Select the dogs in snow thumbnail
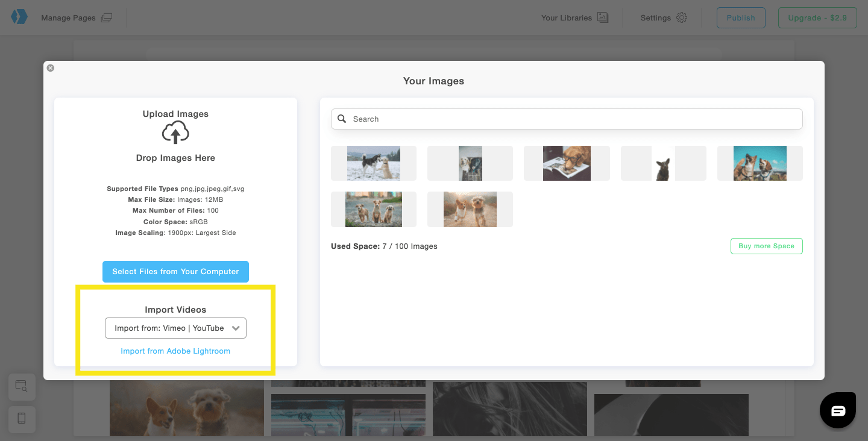This screenshot has width=868, height=441. coord(374,163)
